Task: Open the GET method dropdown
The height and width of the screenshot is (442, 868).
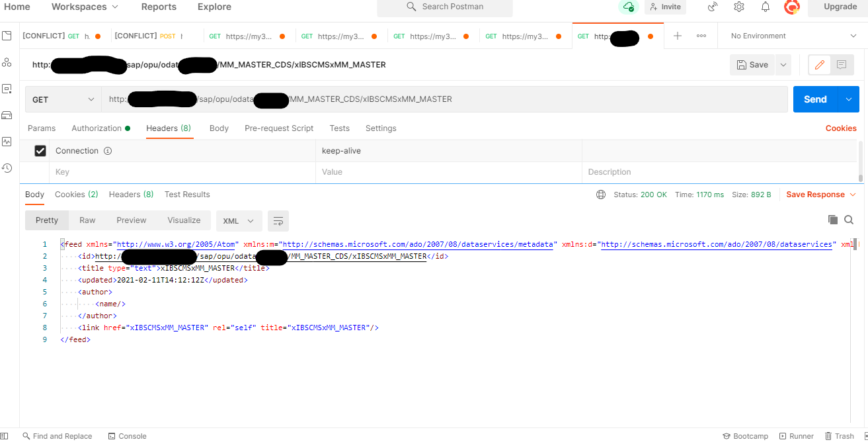Action: click(63, 99)
